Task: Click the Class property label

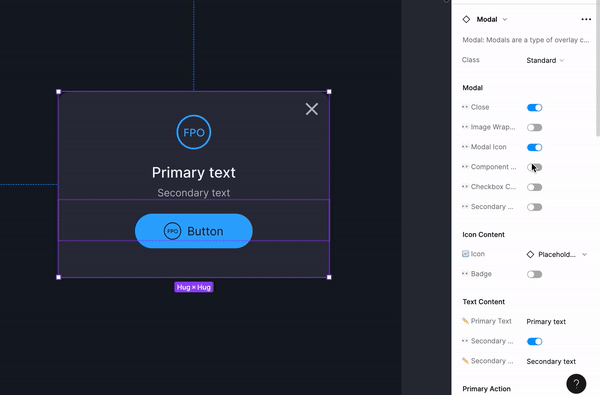Action: click(470, 60)
